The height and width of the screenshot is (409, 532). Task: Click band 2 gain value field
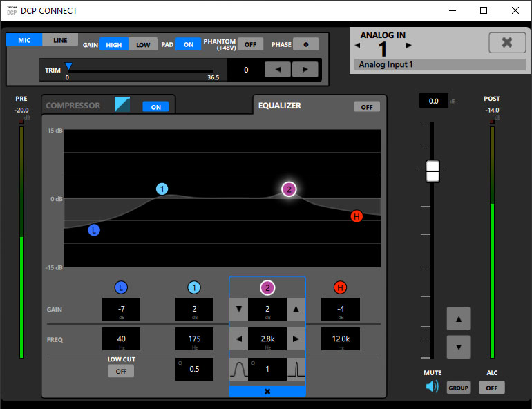267,309
